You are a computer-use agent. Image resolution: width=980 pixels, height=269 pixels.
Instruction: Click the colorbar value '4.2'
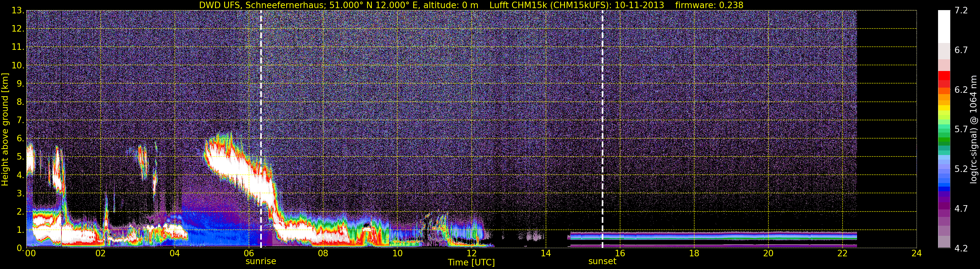click(x=961, y=248)
